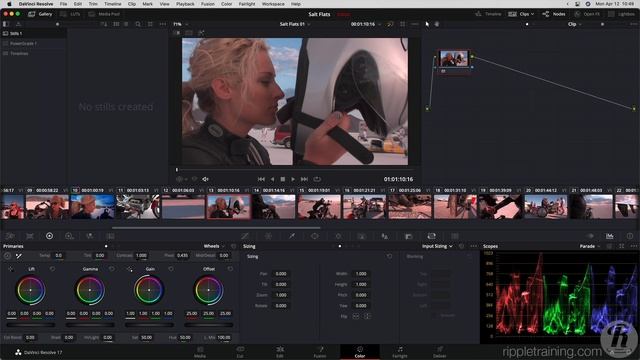Switch to the Media page tab

pos(200,352)
